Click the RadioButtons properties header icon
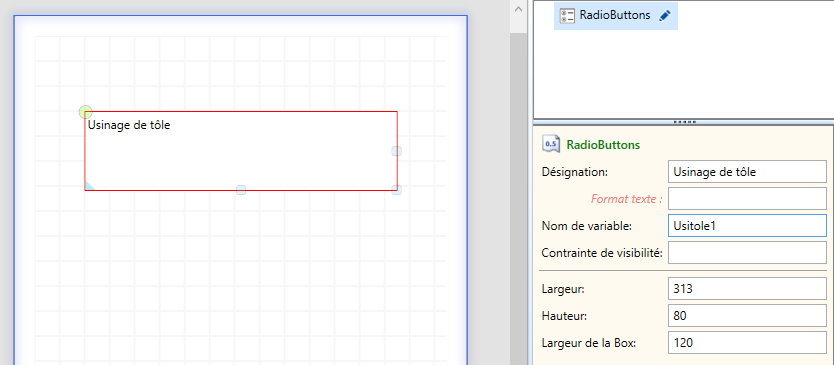The image size is (834, 365). pyautogui.click(x=551, y=144)
